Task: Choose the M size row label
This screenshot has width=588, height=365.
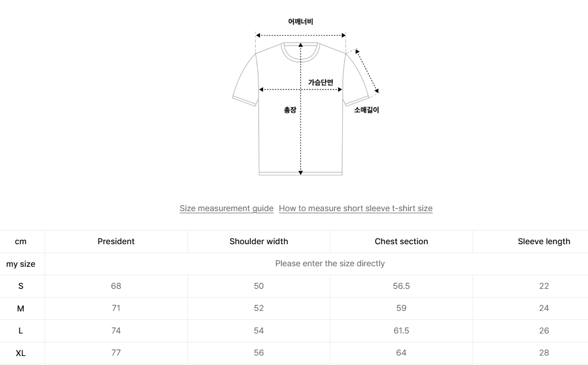Action: tap(20, 309)
